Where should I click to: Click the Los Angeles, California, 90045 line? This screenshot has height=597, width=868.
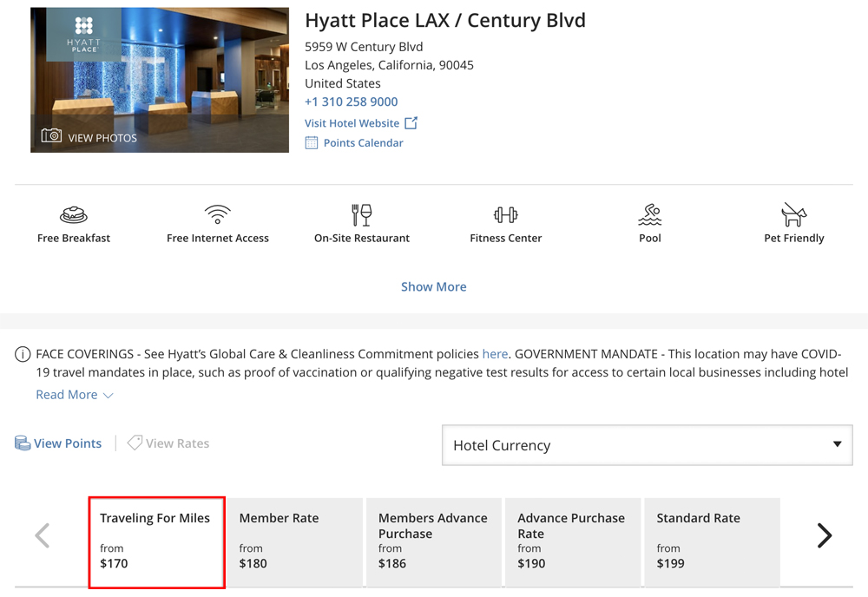pyautogui.click(x=389, y=65)
